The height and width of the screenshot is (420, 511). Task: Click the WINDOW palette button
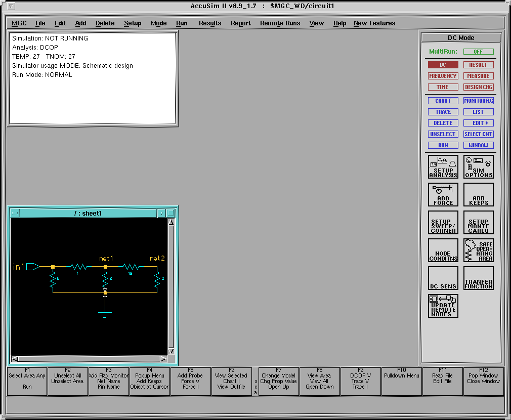click(x=479, y=145)
